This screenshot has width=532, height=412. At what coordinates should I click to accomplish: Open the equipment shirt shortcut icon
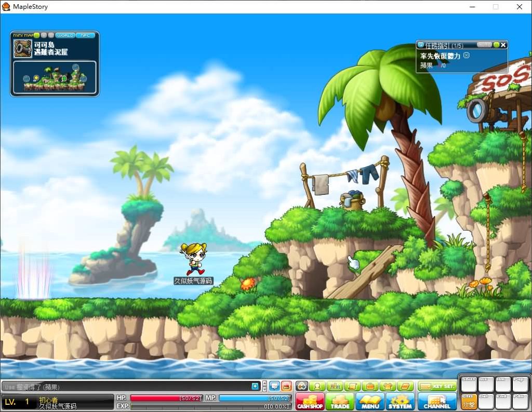coord(388,386)
